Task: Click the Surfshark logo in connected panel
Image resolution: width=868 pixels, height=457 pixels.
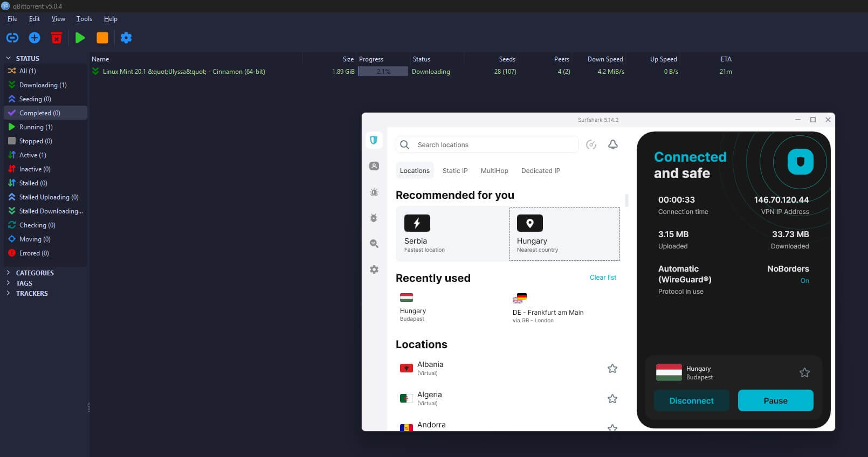Action: (x=801, y=162)
